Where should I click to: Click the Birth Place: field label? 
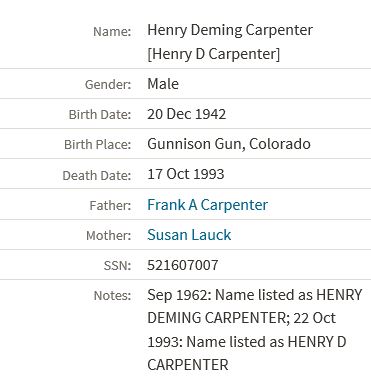(98, 145)
